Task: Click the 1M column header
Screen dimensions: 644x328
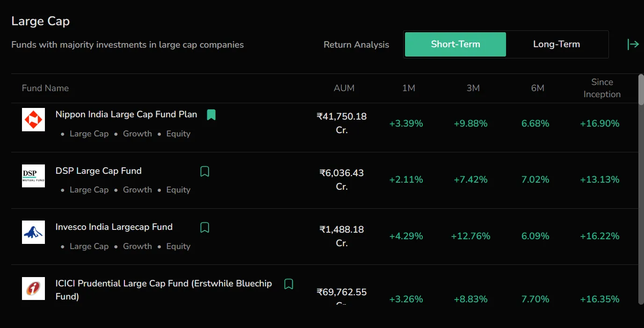Action: (409, 88)
